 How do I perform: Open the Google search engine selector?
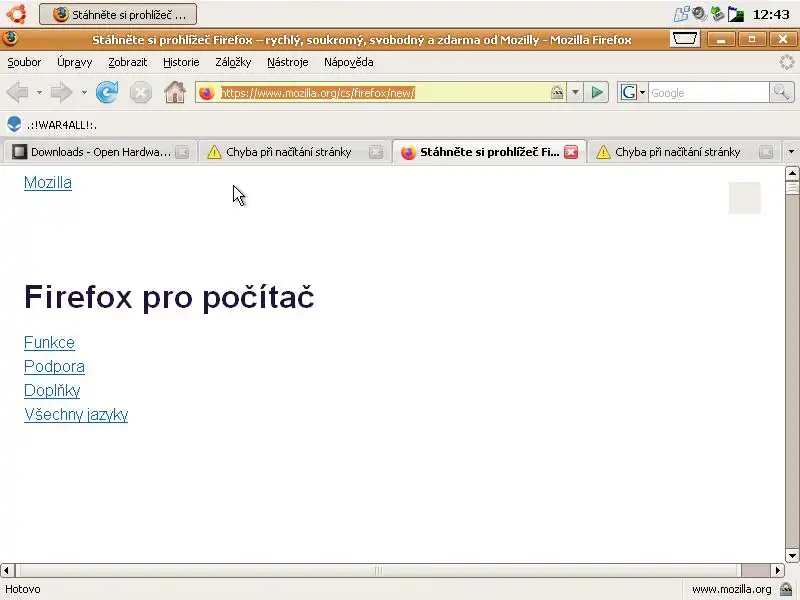click(633, 93)
